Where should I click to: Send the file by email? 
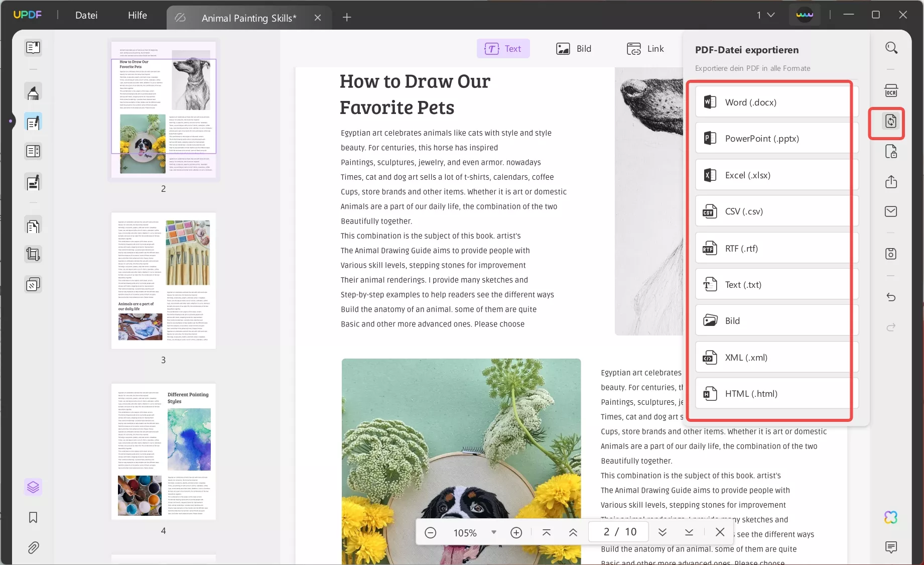pyautogui.click(x=891, y=211)
